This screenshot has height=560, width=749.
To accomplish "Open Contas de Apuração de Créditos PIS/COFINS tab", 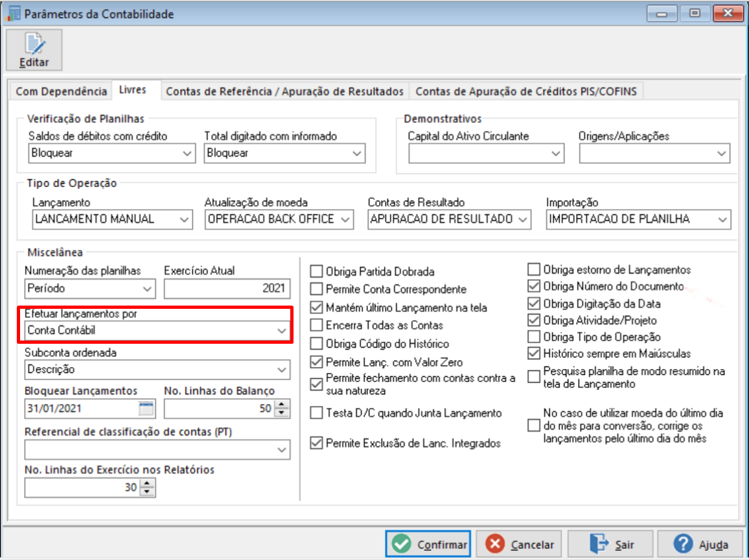I will (x=526, y=91).
